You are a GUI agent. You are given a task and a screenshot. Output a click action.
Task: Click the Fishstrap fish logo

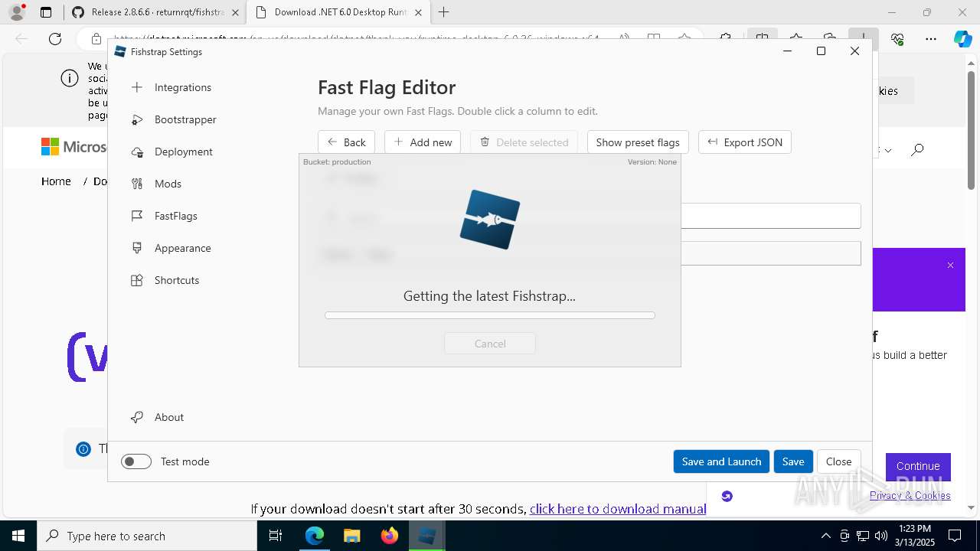pyautogui.click(x=490, y=220)
